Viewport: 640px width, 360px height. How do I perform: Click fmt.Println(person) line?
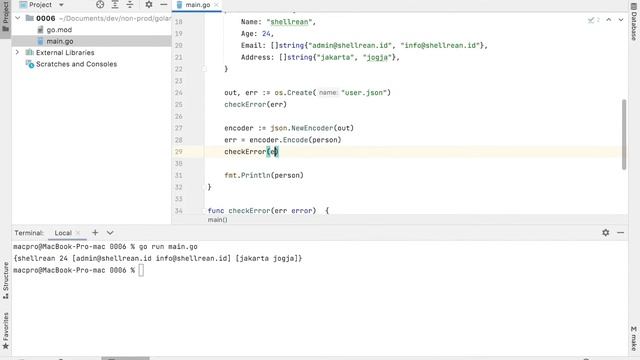[264, 176]
